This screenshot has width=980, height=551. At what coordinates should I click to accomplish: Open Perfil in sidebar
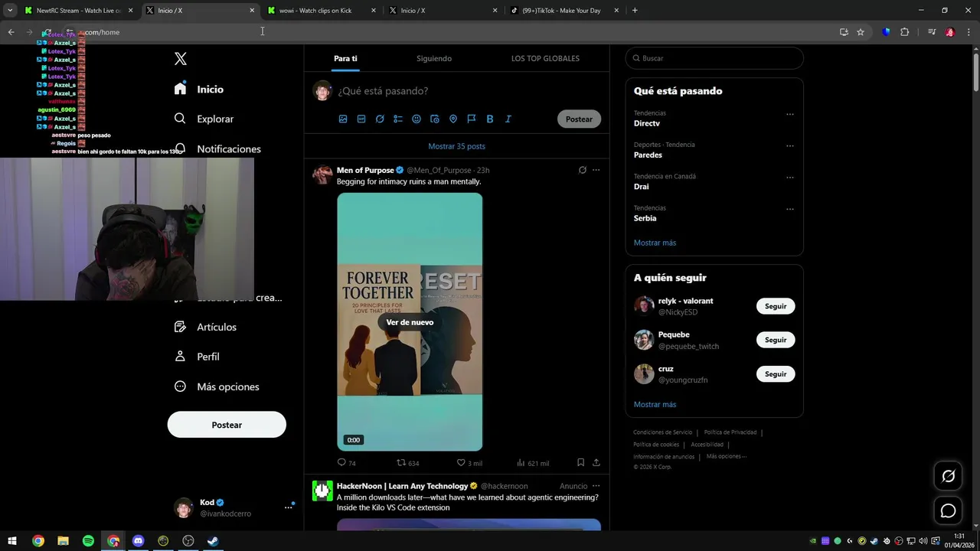click(197, 357)
